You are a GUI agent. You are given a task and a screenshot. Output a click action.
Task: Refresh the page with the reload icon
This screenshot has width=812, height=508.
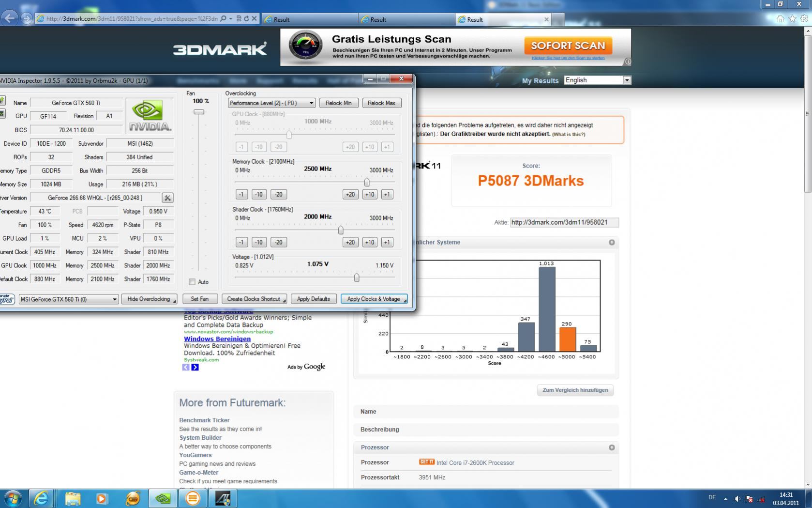point(246,18)
